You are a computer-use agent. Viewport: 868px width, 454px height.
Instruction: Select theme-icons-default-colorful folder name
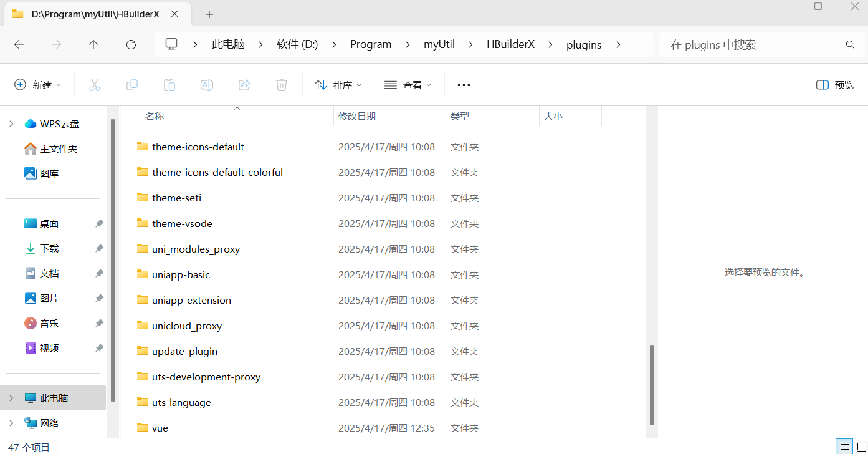point(217,172)
